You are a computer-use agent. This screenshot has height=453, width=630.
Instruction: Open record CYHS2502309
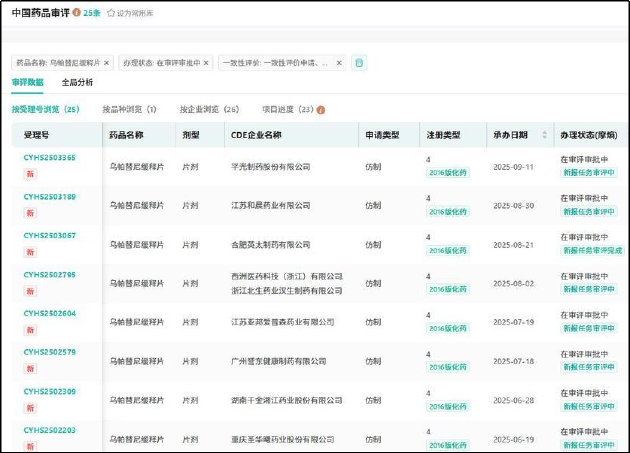point(49,391)
